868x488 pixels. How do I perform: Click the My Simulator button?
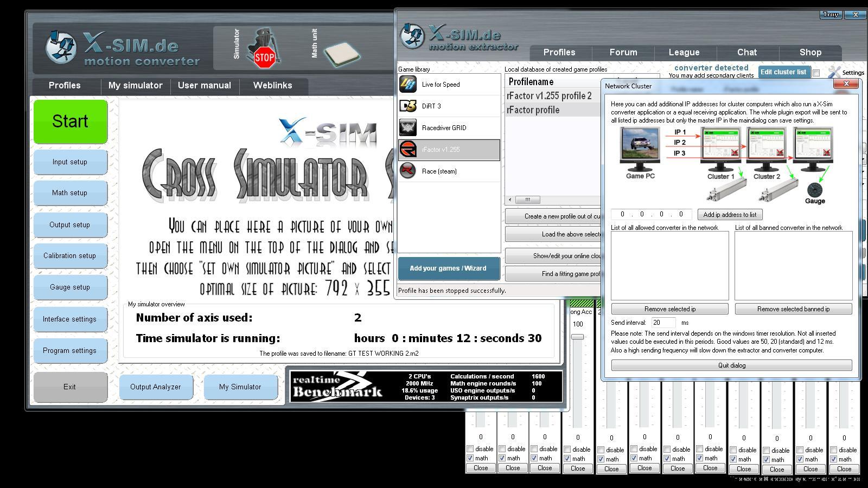tap(240, 387)
